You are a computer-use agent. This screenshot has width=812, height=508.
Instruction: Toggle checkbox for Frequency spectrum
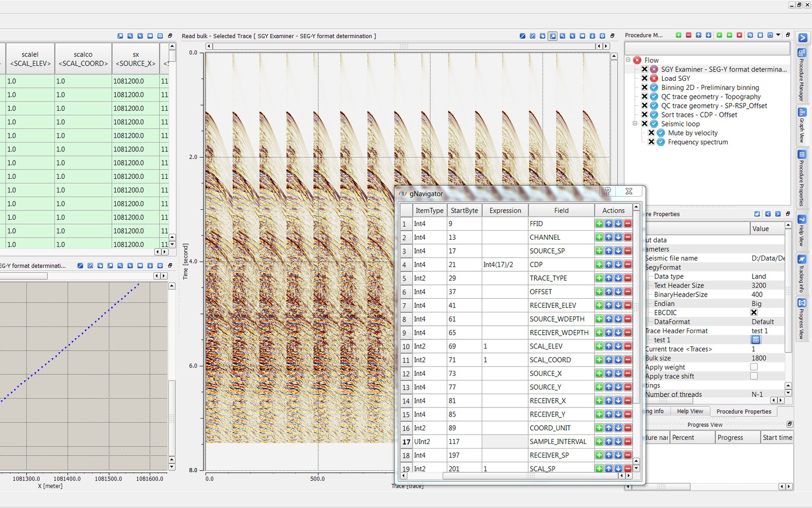(x=652, y=142)
